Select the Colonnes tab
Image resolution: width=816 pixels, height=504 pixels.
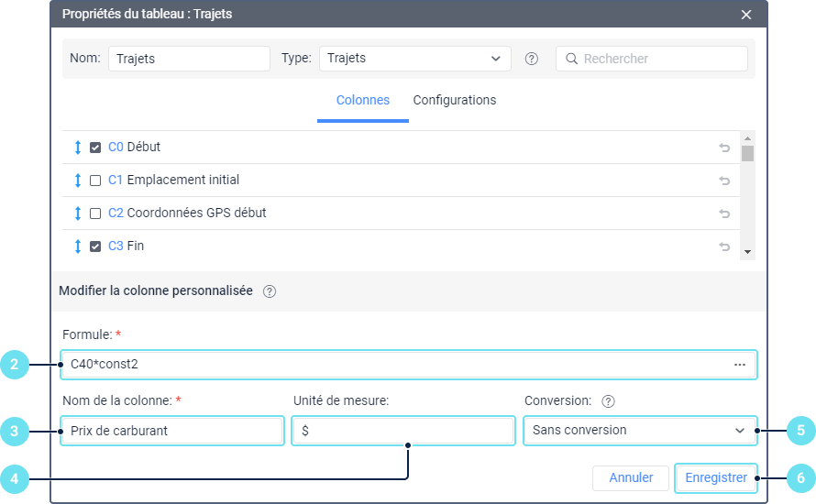[363, 101]
